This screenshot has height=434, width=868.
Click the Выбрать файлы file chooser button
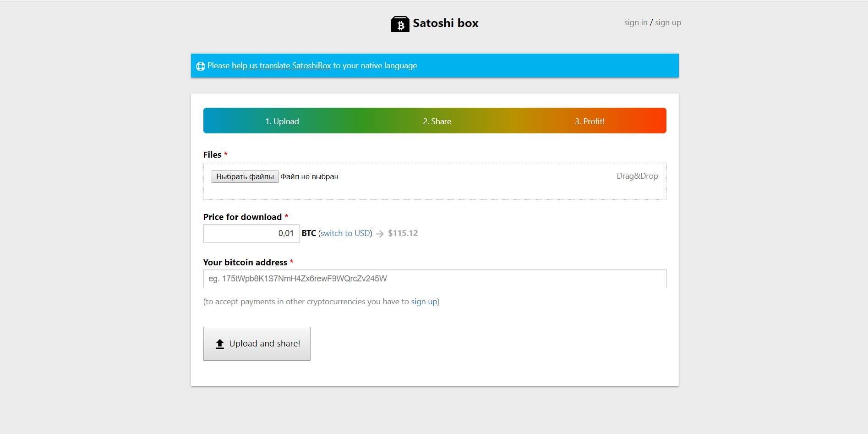pyautogui.click(x=245, y=176)
